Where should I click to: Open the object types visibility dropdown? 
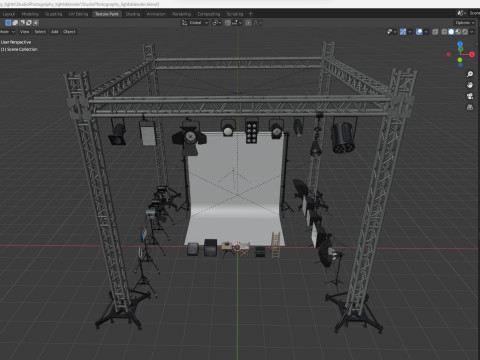click(x=391, y=32)
